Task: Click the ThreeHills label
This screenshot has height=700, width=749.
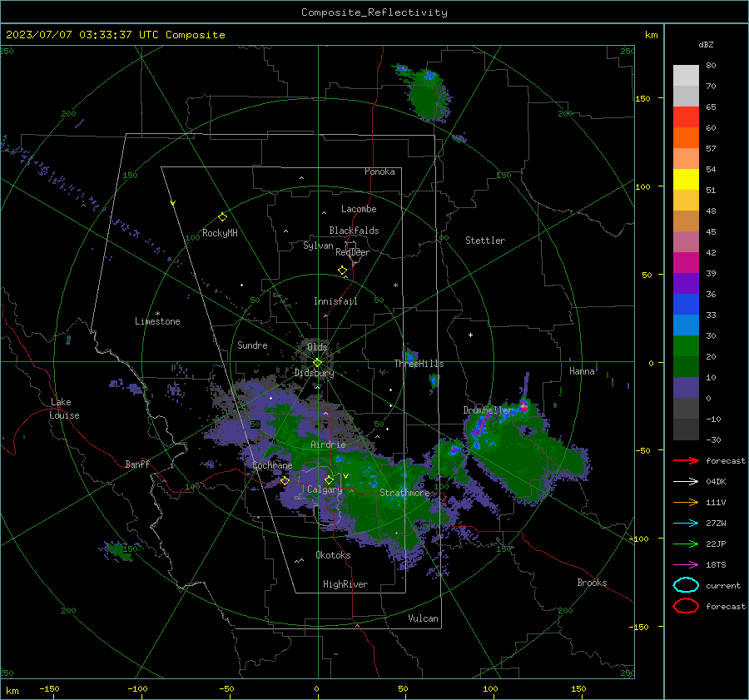Action: pos(419,364)
